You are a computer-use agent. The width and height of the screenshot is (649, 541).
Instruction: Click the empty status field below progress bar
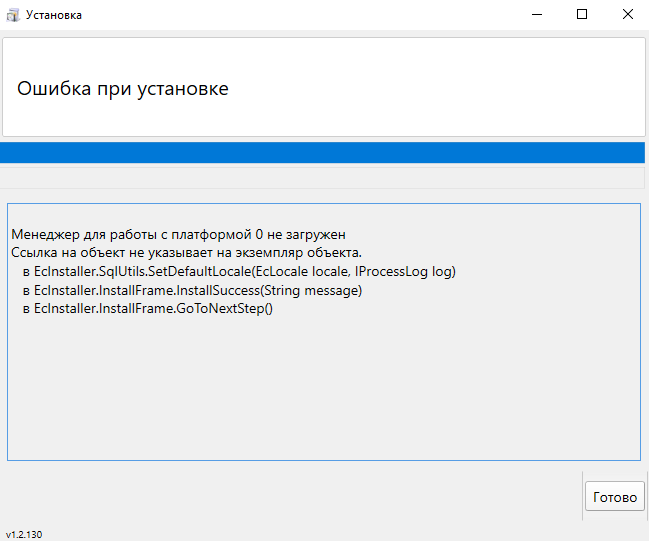(322, 178)
